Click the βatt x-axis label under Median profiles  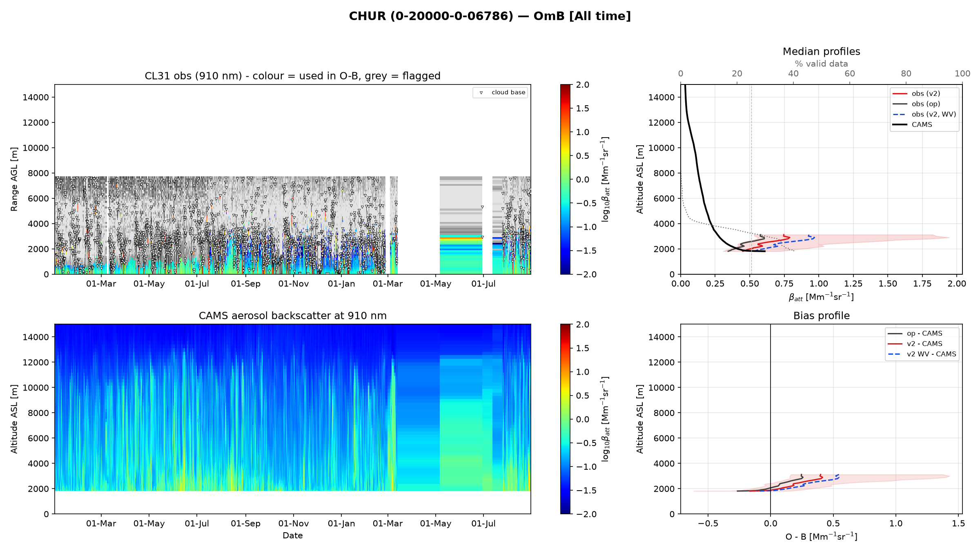821,297
